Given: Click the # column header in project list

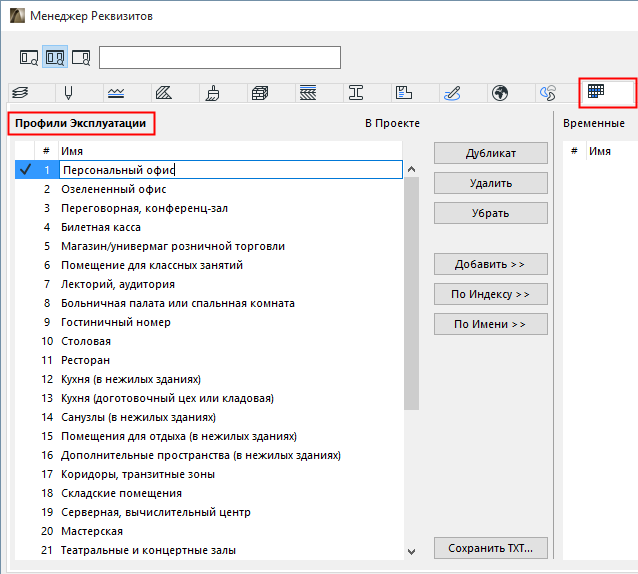Looking at the screenshot, I should (46, 151).
